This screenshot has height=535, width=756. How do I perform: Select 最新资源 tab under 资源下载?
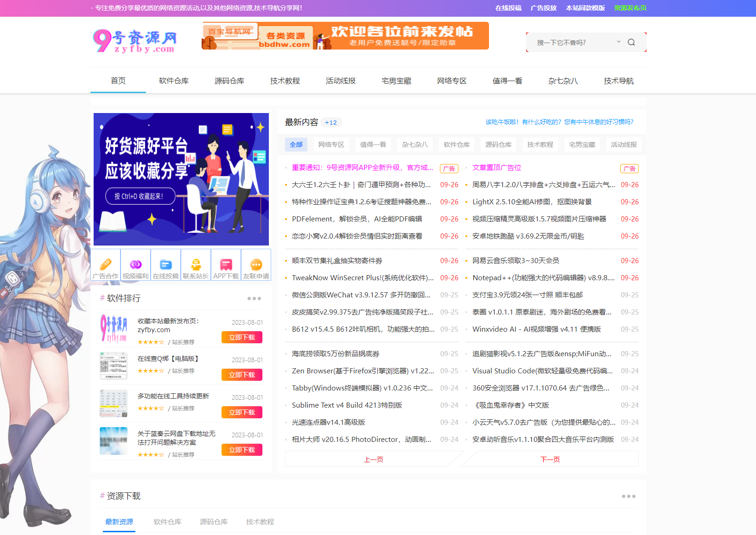119,522
